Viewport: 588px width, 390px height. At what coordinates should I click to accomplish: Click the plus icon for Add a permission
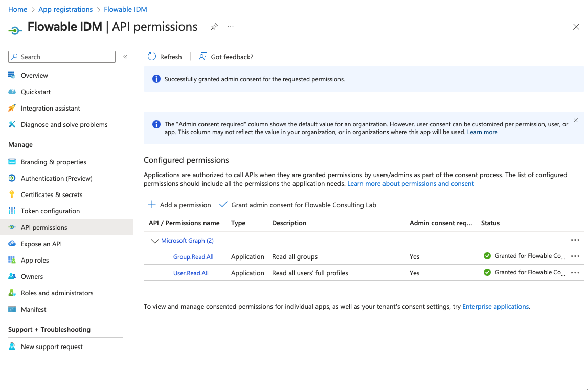point(152,205)
